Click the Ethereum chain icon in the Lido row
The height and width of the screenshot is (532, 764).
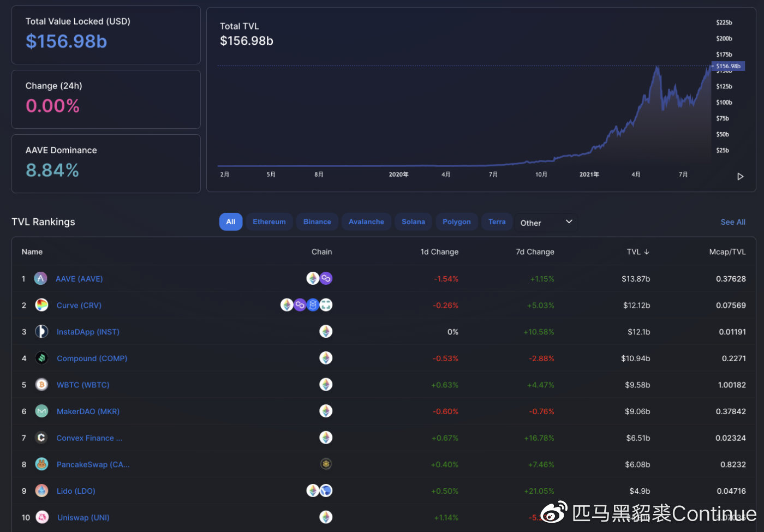pyautogui.click(x=313, y=491)
